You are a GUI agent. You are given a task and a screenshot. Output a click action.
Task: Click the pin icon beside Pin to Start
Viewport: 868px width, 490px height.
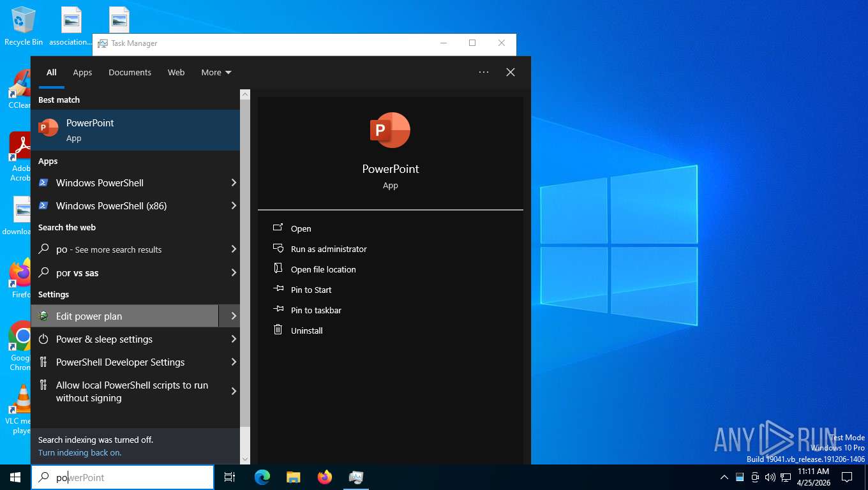[x=278, y=289]
